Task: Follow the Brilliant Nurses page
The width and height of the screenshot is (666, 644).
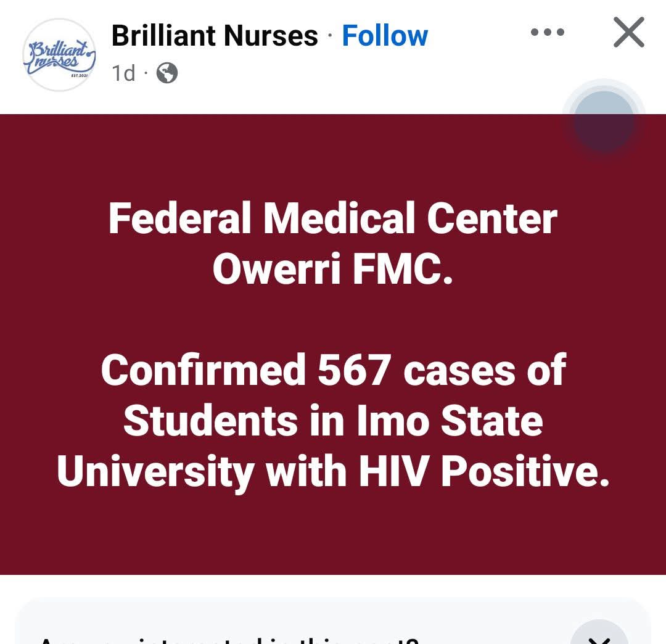Action: (385, 36)
